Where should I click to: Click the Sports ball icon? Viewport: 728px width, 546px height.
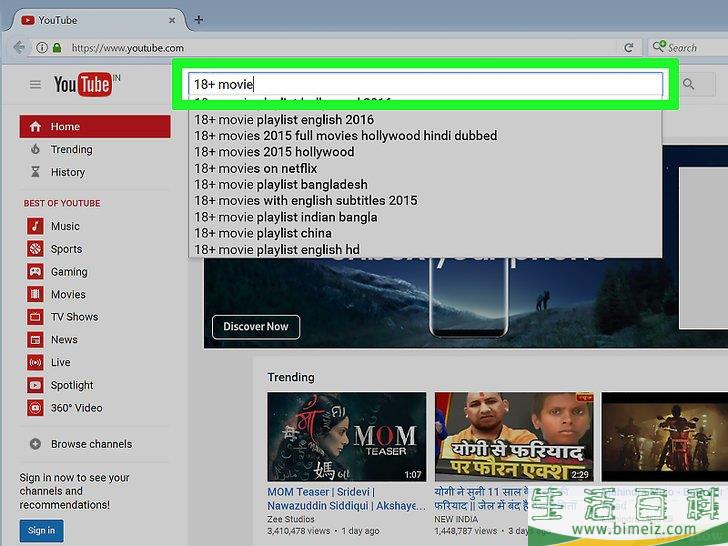coord(35,249)
